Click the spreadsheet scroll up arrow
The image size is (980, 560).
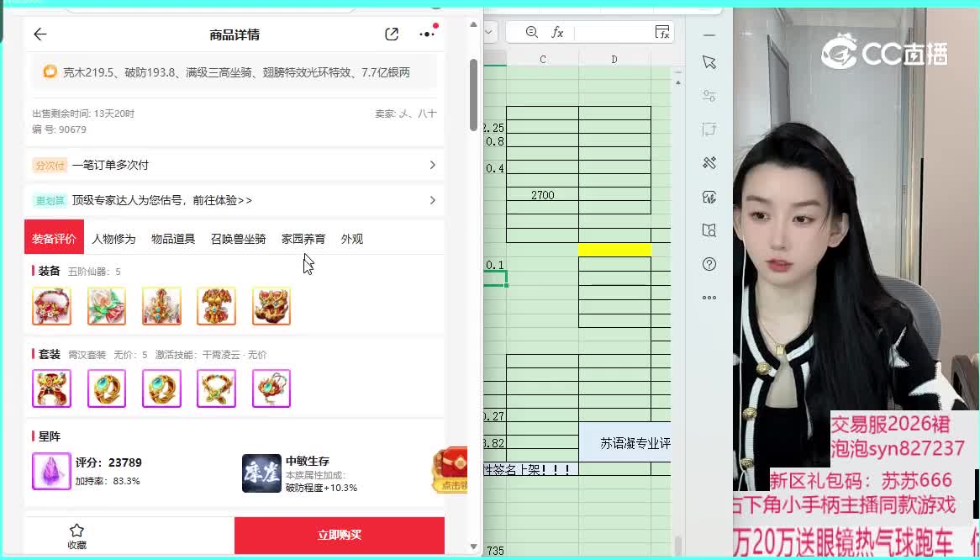click(678, 82)
